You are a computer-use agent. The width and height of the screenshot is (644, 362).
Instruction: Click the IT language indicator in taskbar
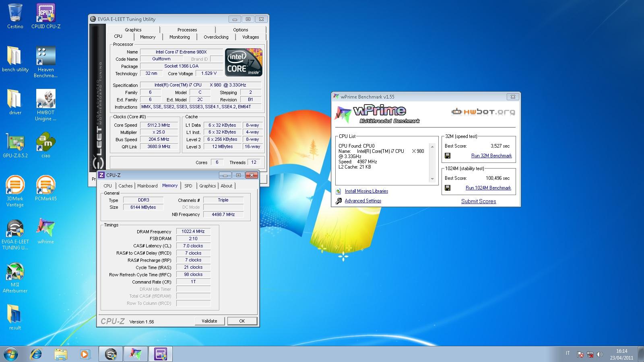[x=568, y=353]
